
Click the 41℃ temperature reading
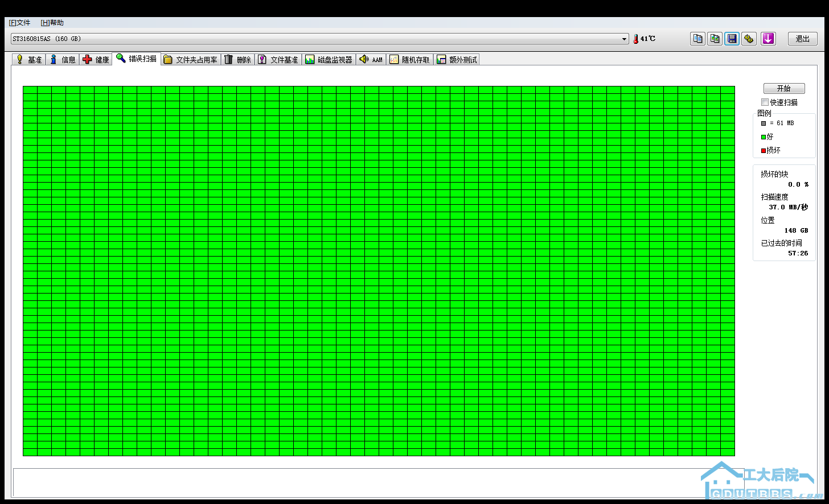point(648,39)
